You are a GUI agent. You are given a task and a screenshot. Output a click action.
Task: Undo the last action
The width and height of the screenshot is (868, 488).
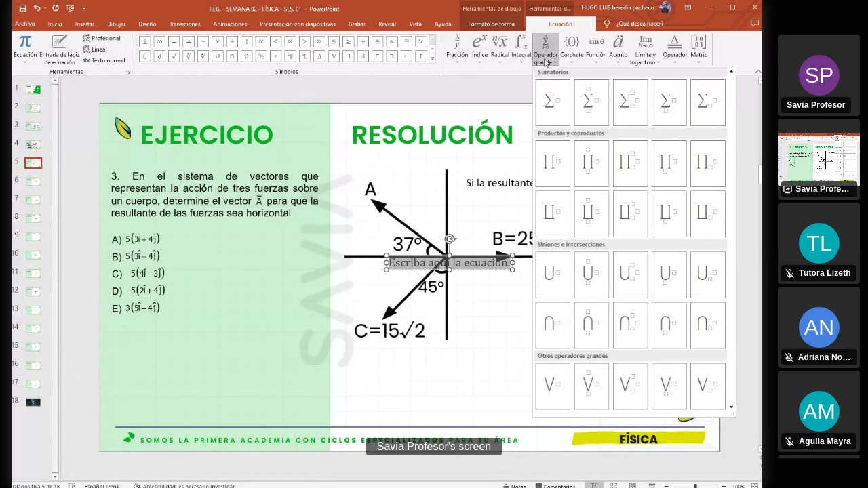37,8
